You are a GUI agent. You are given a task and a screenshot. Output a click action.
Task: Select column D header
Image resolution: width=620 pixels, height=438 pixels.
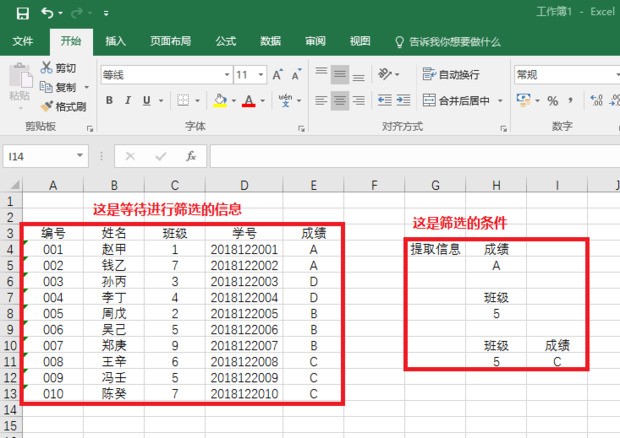[244, 185]
